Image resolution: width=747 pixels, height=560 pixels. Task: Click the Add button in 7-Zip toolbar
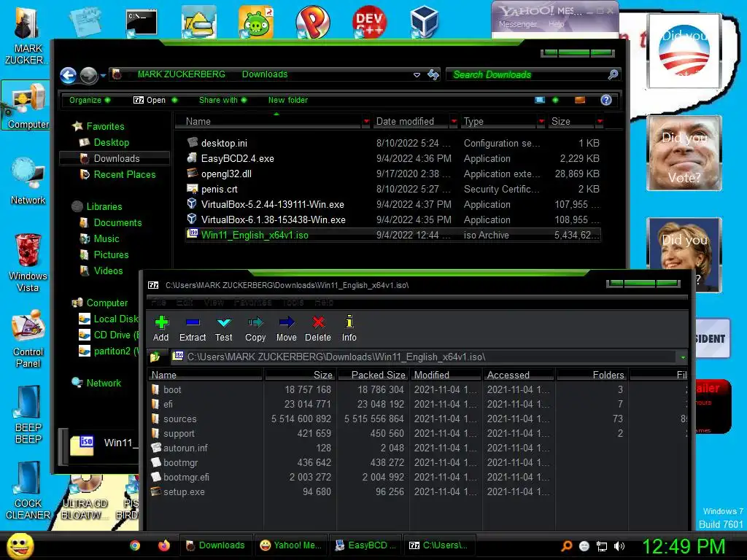(161, 329)
